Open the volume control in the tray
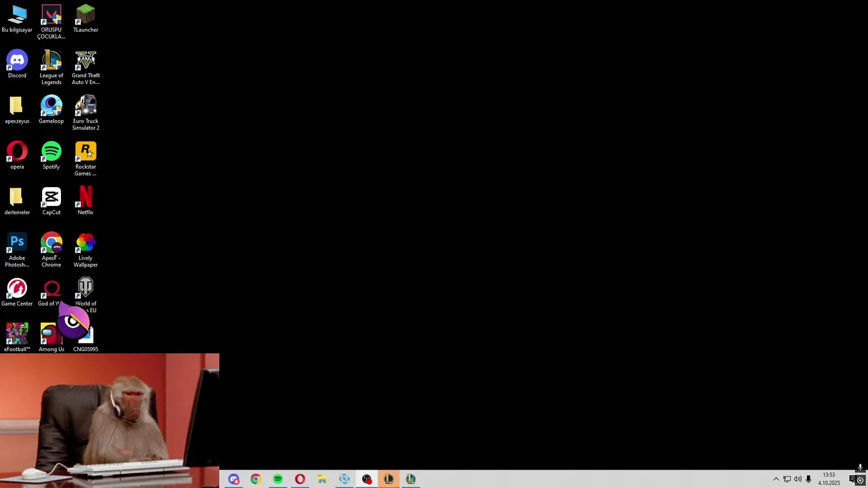Screen dimensions: 868x488 [797, 479]
